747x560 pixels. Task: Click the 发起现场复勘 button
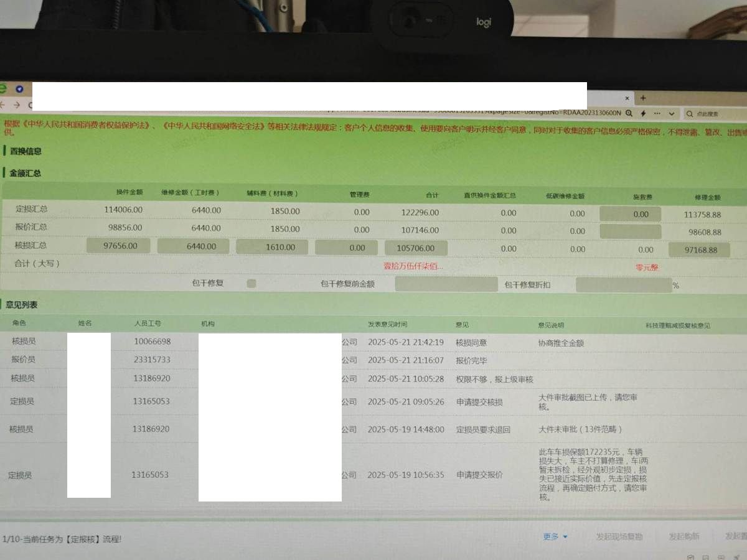619,536
